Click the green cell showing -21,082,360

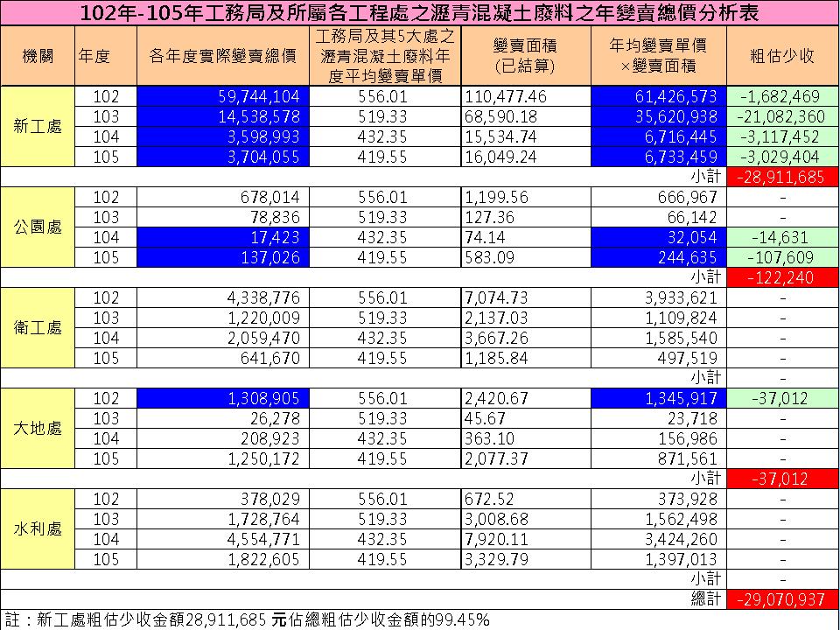click(x=782, y=115)
